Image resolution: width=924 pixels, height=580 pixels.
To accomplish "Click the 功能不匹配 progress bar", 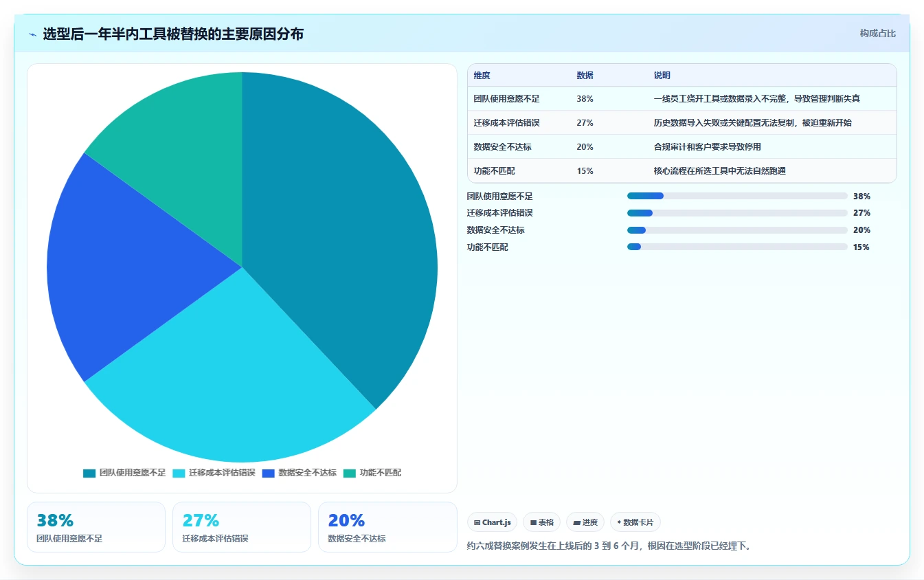I will [x=737, y=247].
